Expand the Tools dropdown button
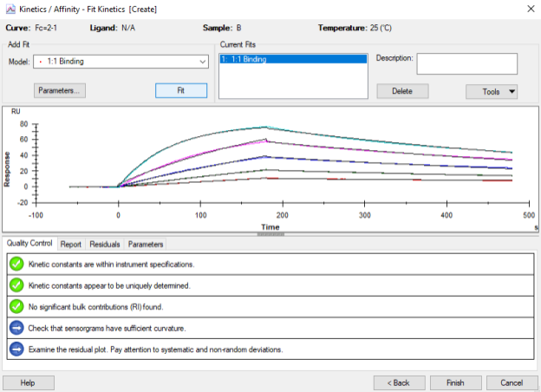 click(492, 91)
